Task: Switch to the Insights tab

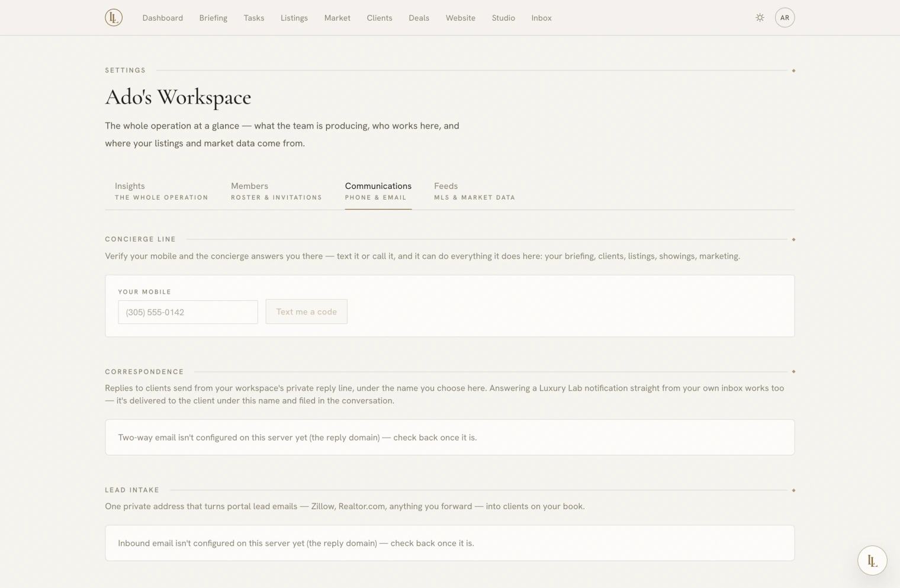Action: [161, 191]
